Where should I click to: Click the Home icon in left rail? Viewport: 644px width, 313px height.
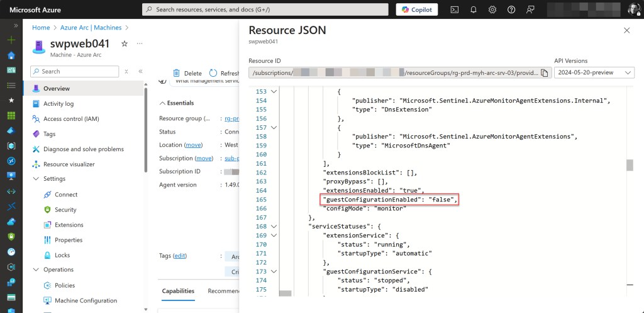point(11,55)
